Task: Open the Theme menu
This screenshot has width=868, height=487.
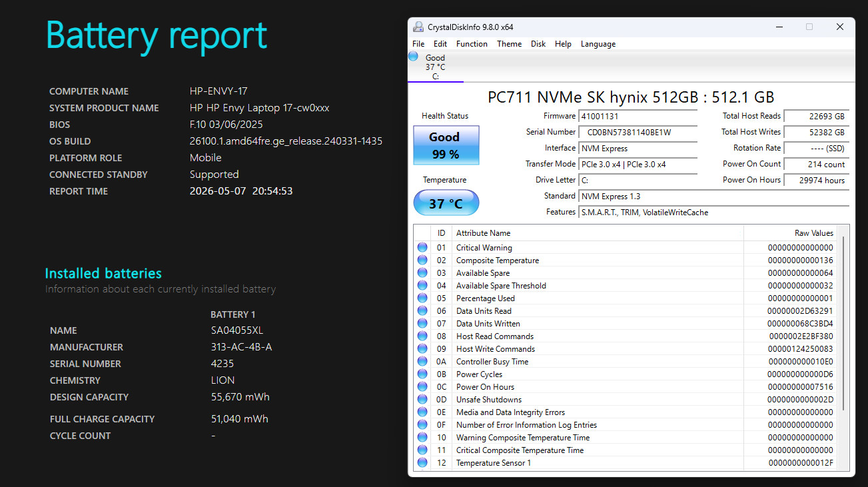Action: pyautogui.click(x=510, y=44)
